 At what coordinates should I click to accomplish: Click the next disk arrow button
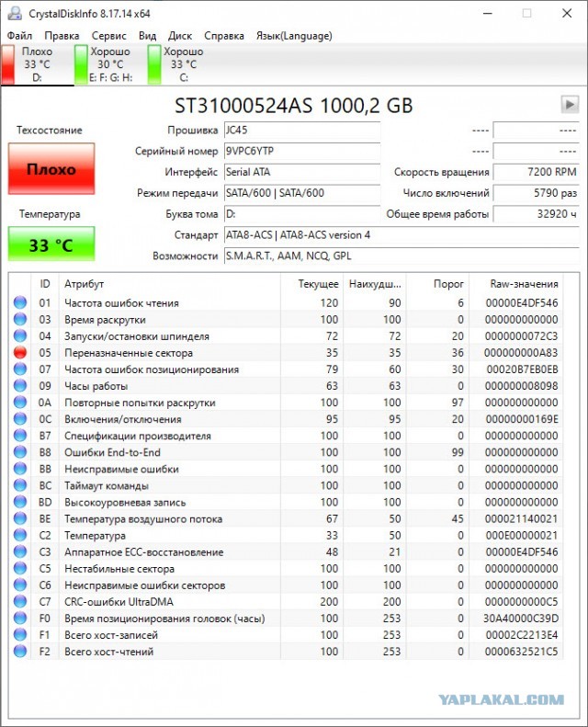(x=570, y=105)
